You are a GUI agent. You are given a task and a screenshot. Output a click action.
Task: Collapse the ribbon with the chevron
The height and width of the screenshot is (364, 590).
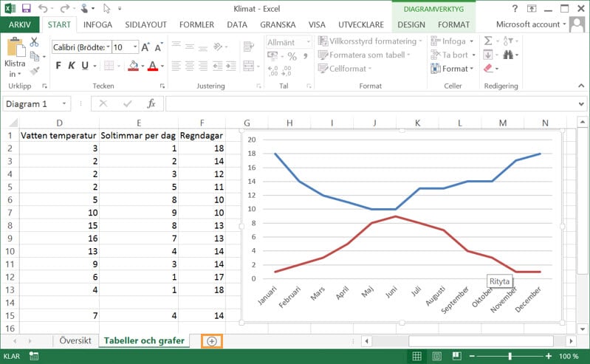581,86
